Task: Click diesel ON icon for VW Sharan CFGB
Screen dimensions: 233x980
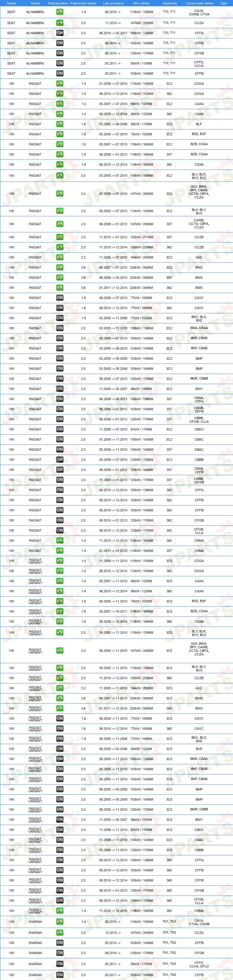Action: pos(60,953)
